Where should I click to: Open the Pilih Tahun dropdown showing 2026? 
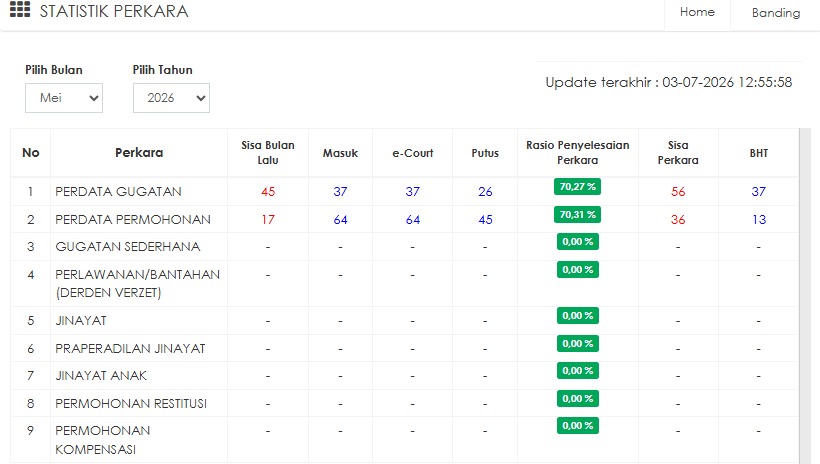tap(172, 98)
